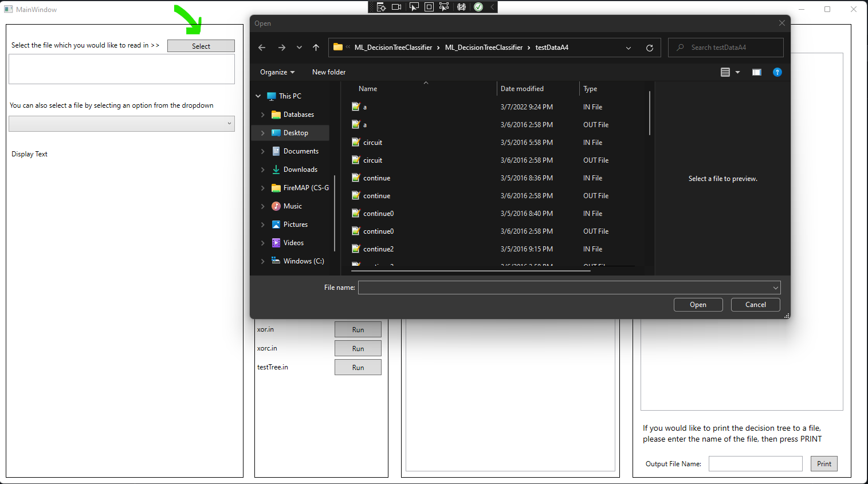The height and width of the screenshot is (484, 868).
Task: Collapse the This PC tree node
Action: (258, 96)
